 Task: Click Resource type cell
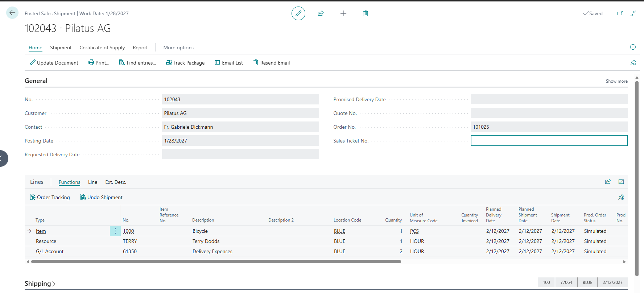click(x=46, y=241)
